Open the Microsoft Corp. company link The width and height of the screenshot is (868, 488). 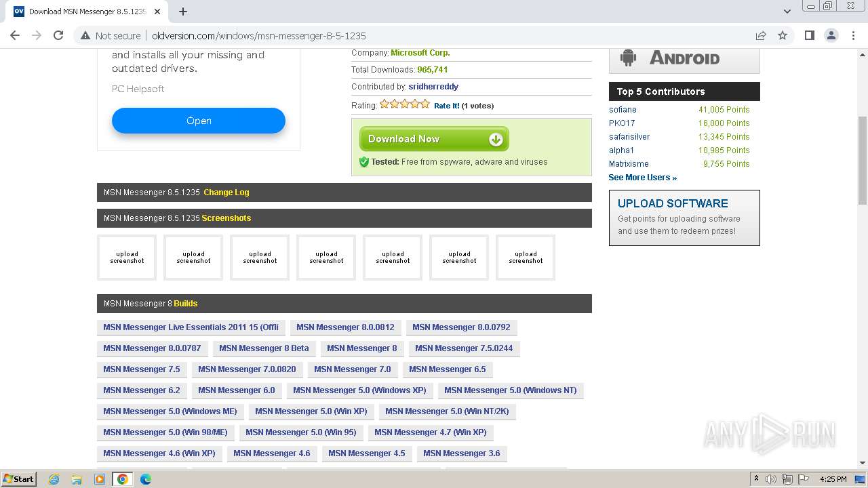click(420, 53)
